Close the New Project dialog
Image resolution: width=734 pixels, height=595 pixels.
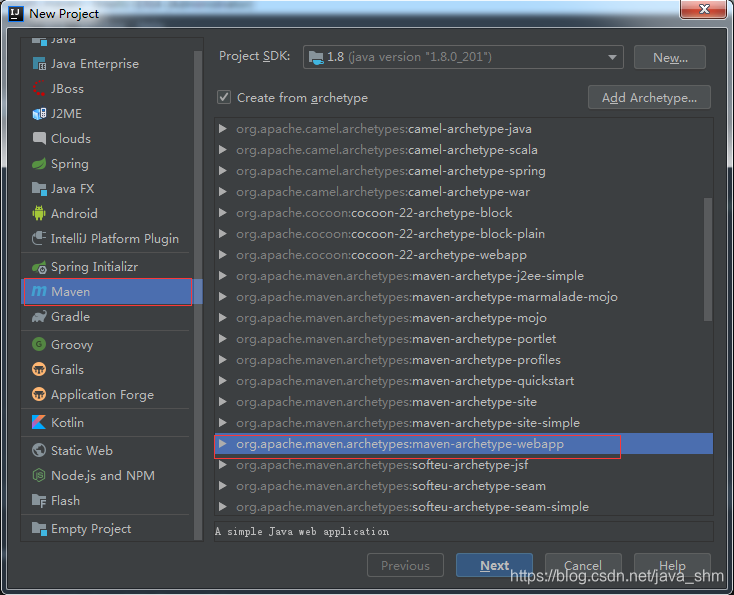coord(703,9)
